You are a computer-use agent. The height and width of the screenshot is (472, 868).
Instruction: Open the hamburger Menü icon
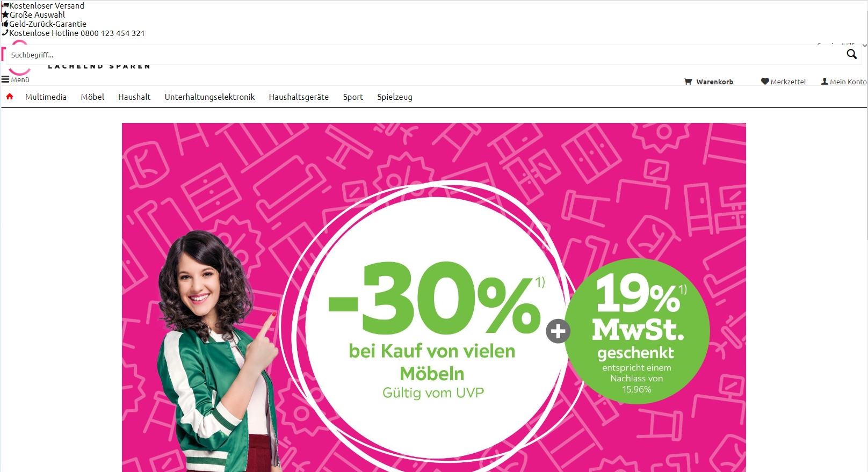5,79
